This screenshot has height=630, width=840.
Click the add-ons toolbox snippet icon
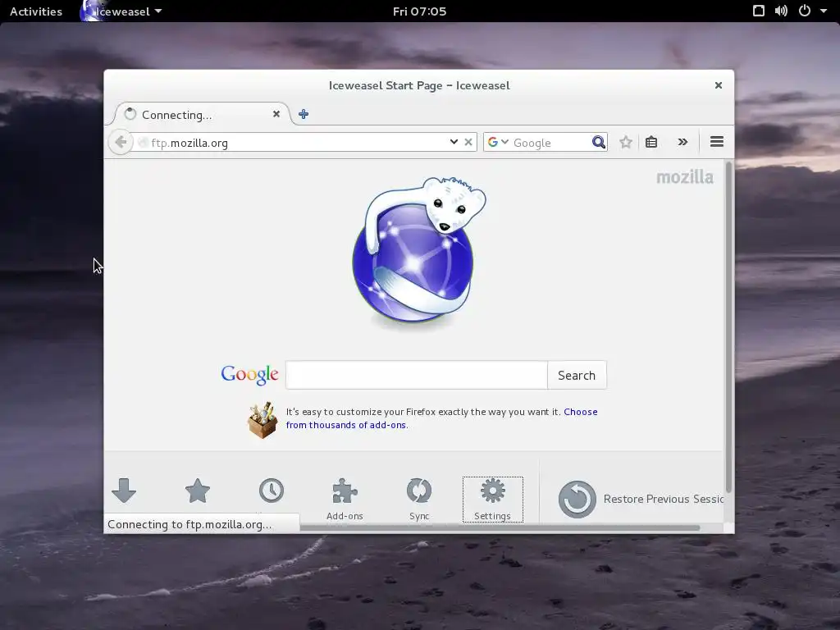(x=262, y=421)
